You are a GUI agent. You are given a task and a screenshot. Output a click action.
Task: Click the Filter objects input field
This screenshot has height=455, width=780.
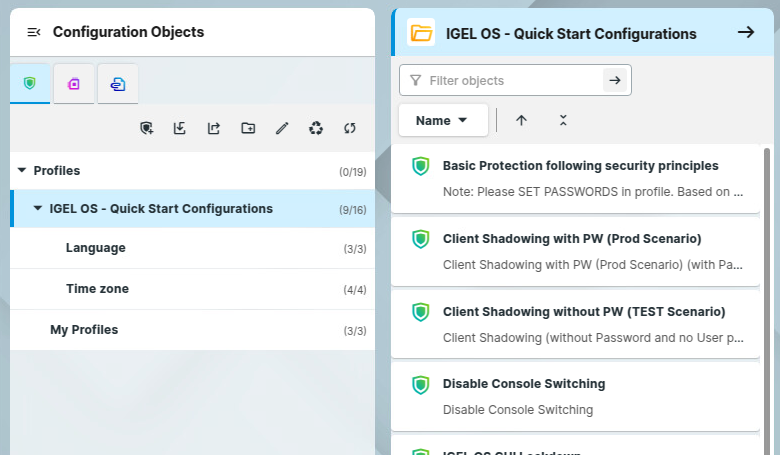(512, 80)
